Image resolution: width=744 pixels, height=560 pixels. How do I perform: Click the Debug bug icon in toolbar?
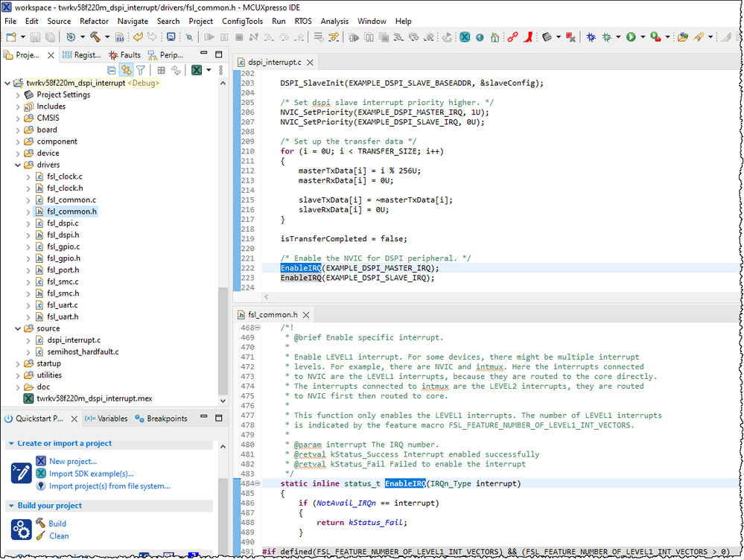point(591,36)
